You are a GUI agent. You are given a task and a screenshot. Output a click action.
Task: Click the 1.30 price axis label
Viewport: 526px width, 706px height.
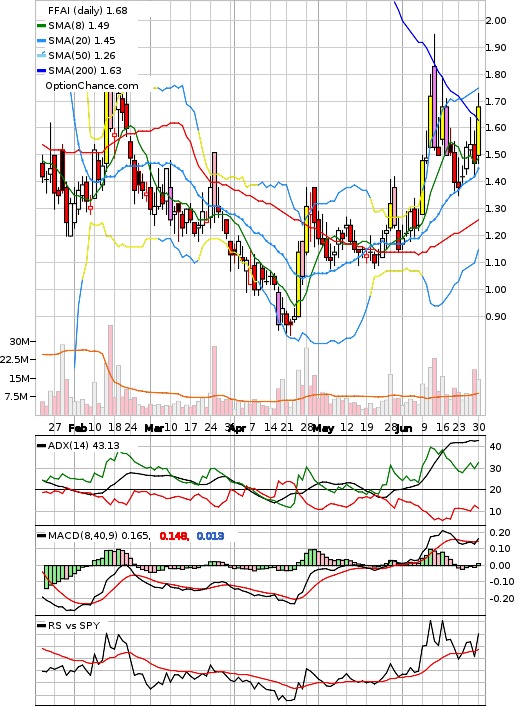click(496, 209)
